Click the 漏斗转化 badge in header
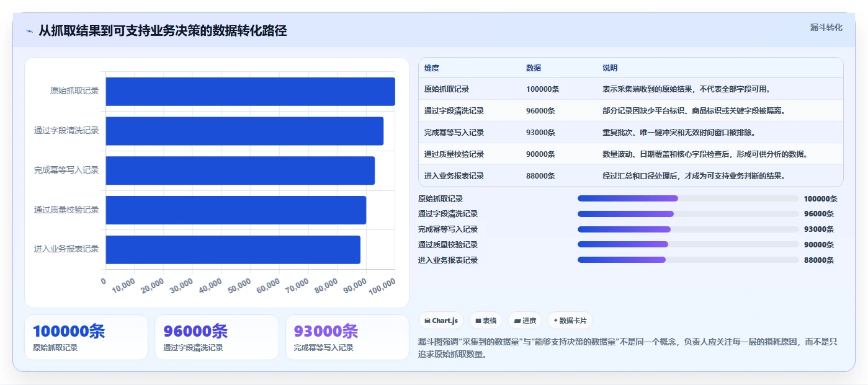 [826, 27]
